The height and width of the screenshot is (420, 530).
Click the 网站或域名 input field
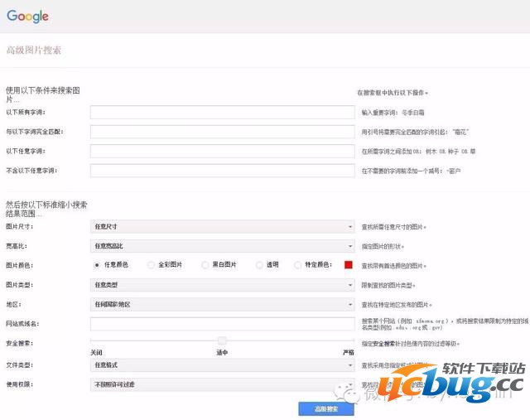tap(223, 324)
